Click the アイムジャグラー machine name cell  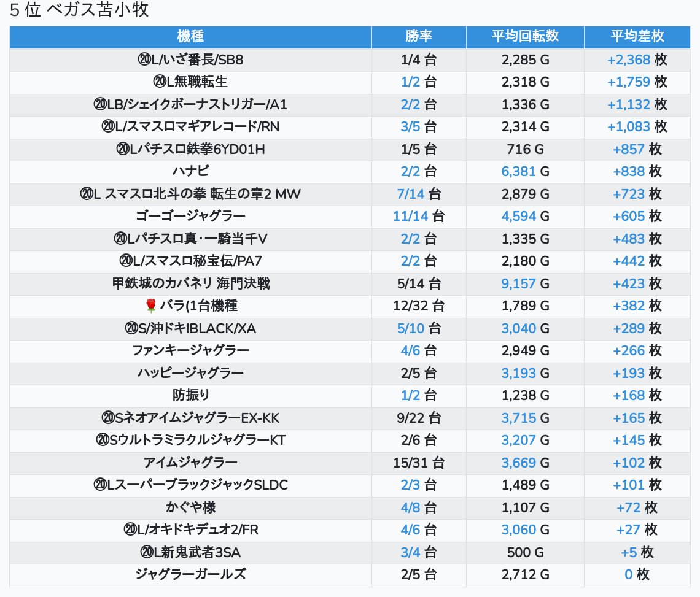pyautogui.click(x=190, y=463)
